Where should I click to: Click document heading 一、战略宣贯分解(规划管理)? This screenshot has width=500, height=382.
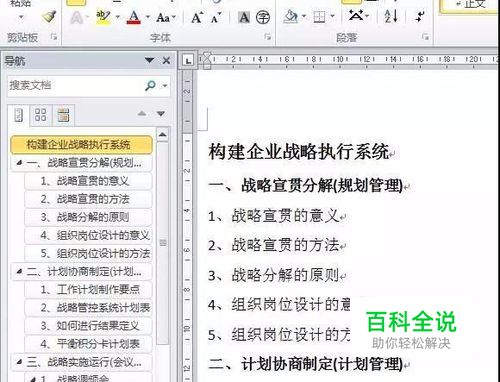306,186
